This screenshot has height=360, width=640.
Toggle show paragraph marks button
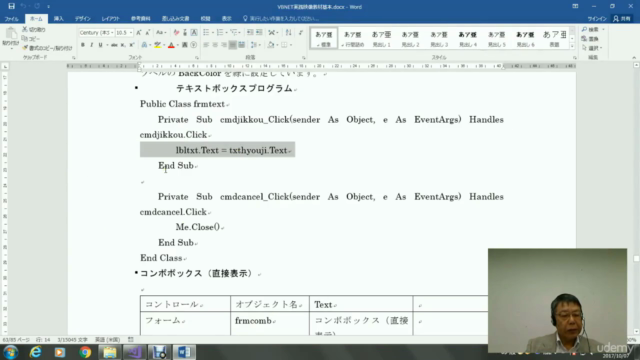click(301, 33)
